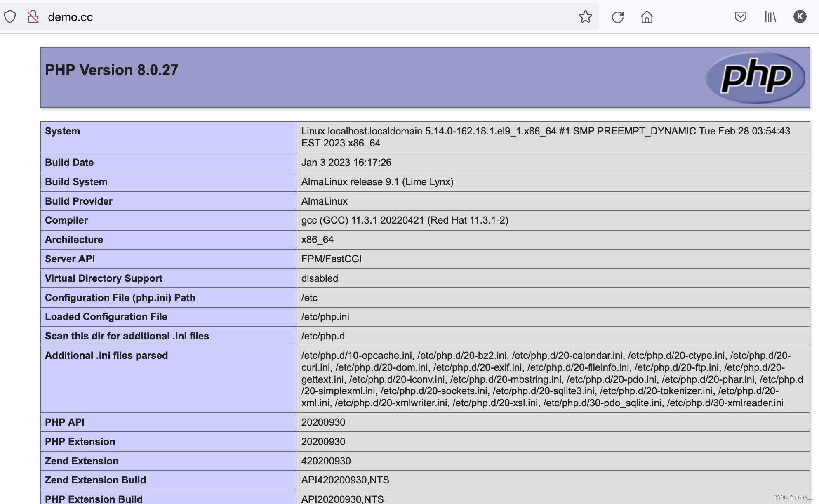Click the Additional .ini files parsed label

[106, 356]
